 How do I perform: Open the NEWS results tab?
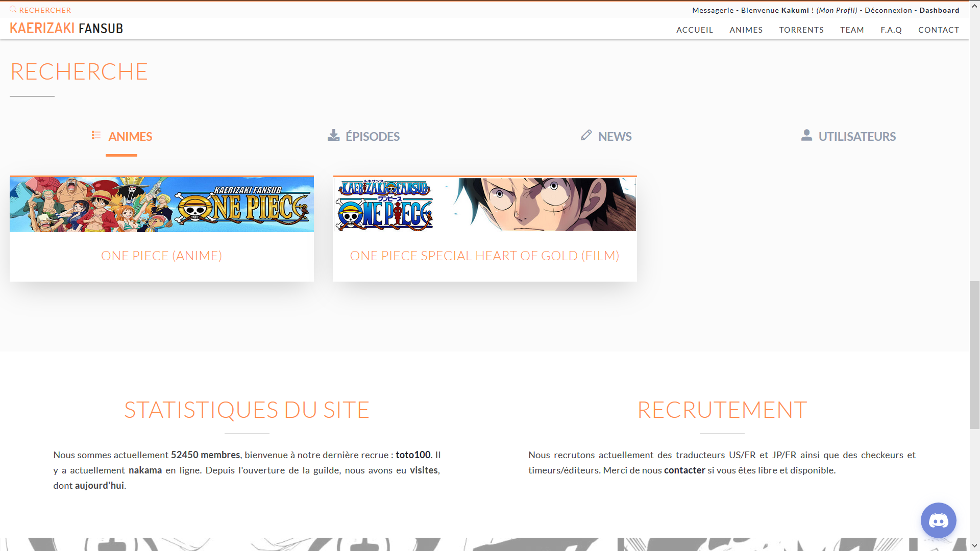pos(606,137)
